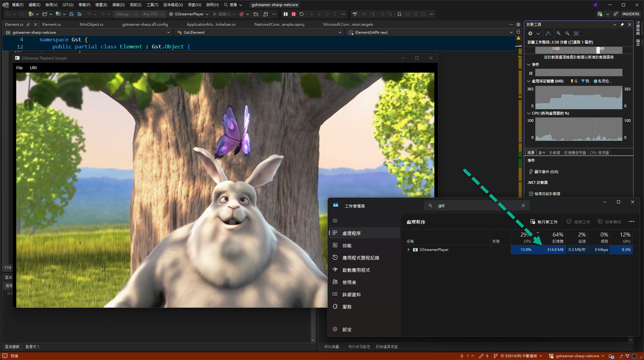The height and width of the screenshot is (360, 644).
Task: Click the Save All toolbar icon
Action: tap(79, 14)
